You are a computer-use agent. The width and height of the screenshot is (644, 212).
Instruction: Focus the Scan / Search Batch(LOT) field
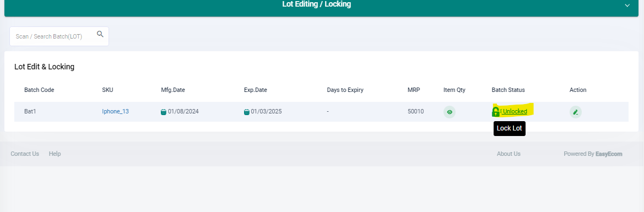coord(59,36)
